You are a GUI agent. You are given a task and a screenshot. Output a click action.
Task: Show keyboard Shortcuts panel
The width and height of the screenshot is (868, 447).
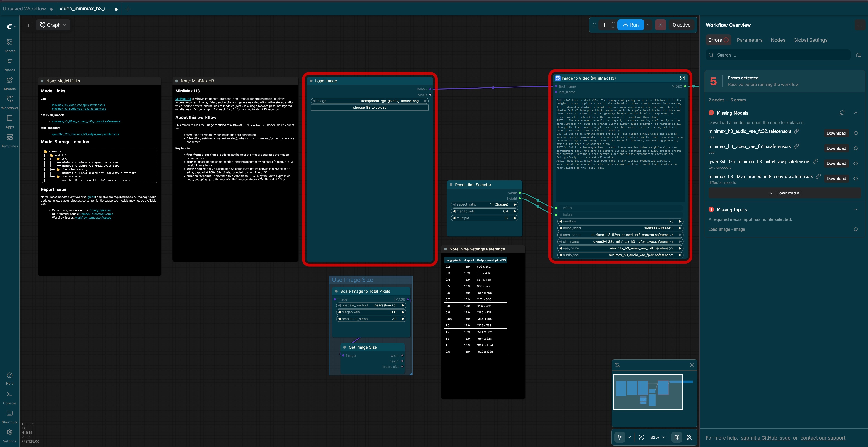[10, 417]
